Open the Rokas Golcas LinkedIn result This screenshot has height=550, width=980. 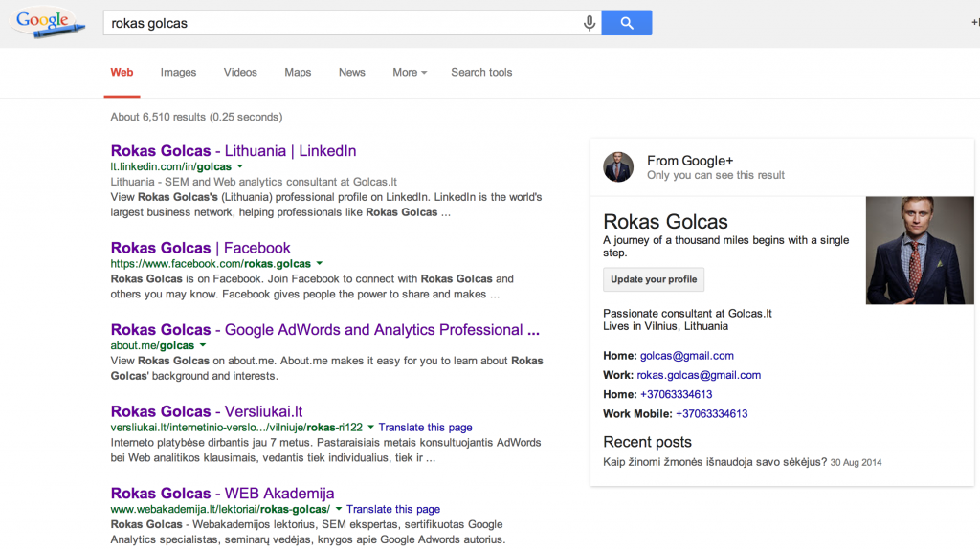click(234, 151)
